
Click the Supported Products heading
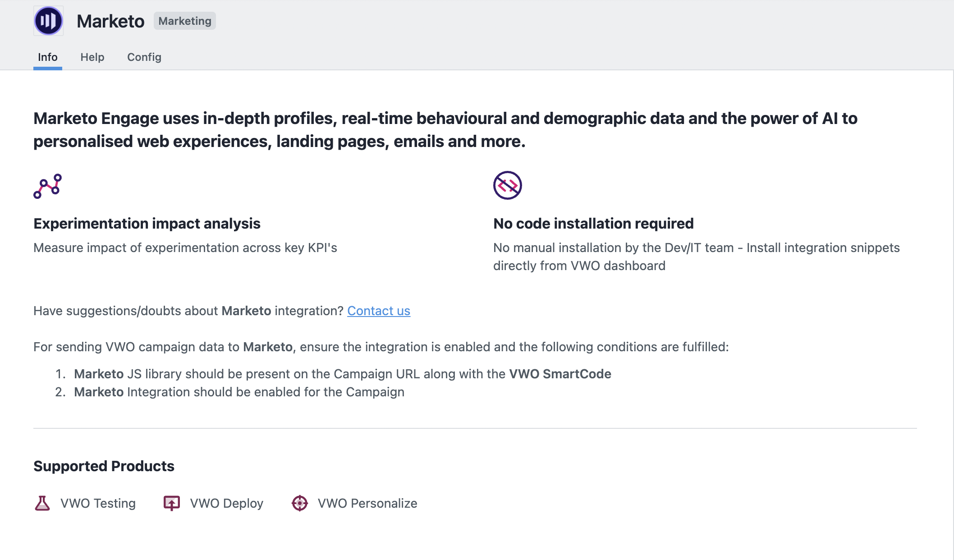104,466
